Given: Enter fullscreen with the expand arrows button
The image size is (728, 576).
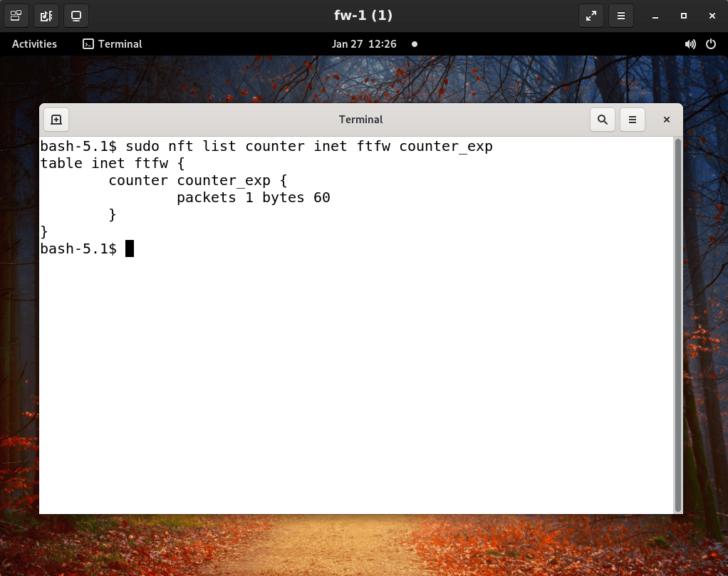Looking at the screenshot, I should 591,15.
